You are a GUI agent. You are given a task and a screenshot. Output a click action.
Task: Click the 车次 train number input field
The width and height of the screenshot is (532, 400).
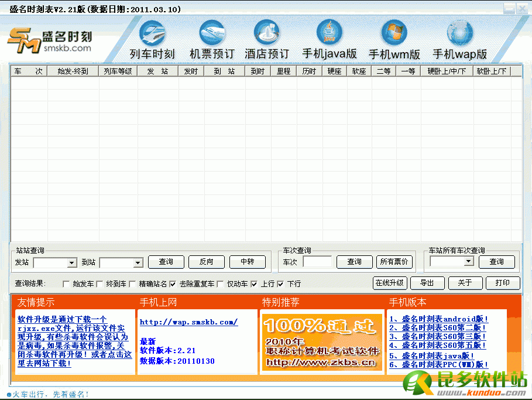[317, 262]
